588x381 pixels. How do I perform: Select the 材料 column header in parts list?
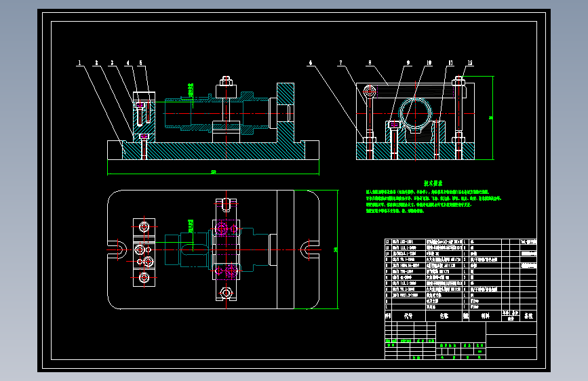(x=485, y=316)
